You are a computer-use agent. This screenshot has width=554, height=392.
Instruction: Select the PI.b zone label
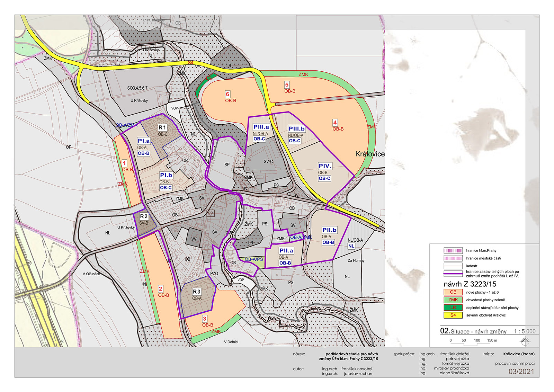coord(166,175)
